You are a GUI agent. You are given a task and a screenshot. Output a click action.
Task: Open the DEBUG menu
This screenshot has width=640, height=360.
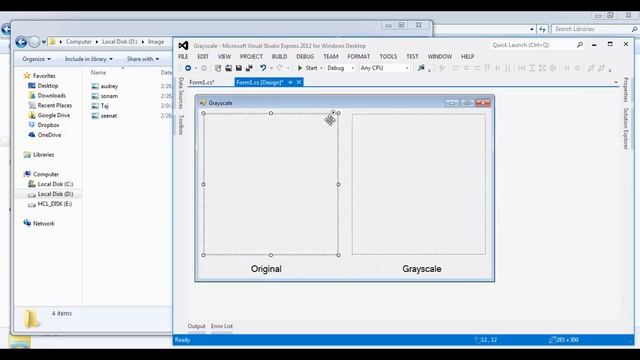click(305, 56)
